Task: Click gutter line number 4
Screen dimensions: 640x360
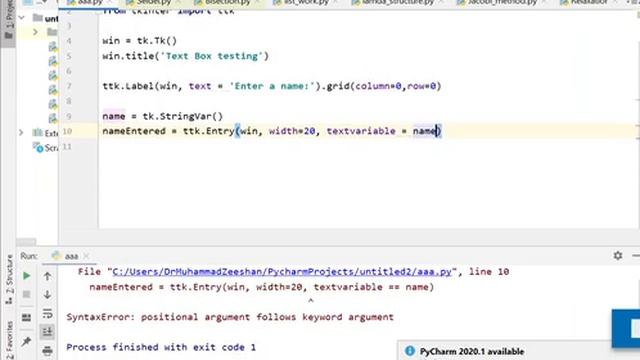Action: [x=69, y=41]
